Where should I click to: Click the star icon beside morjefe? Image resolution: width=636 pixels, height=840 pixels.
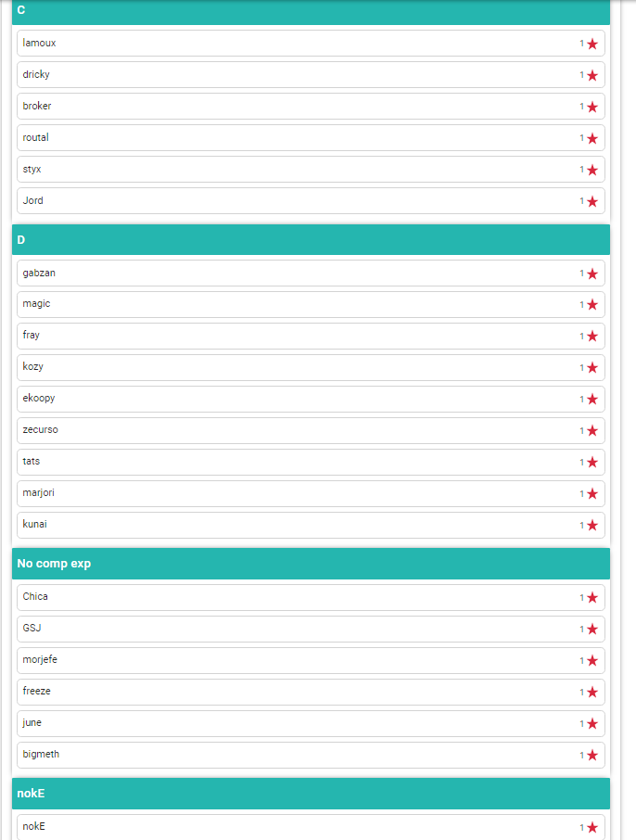pos(592,661)
